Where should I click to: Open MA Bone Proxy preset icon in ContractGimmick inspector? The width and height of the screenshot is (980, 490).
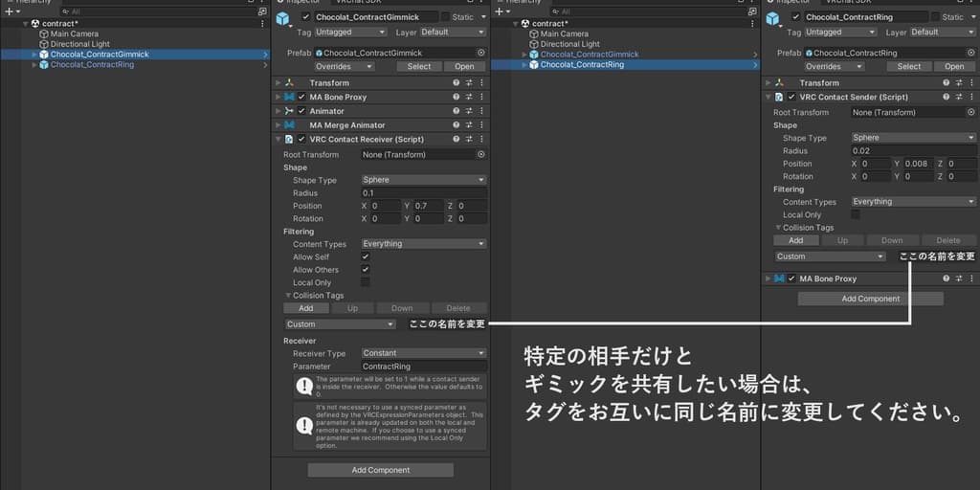pos(469,98)
